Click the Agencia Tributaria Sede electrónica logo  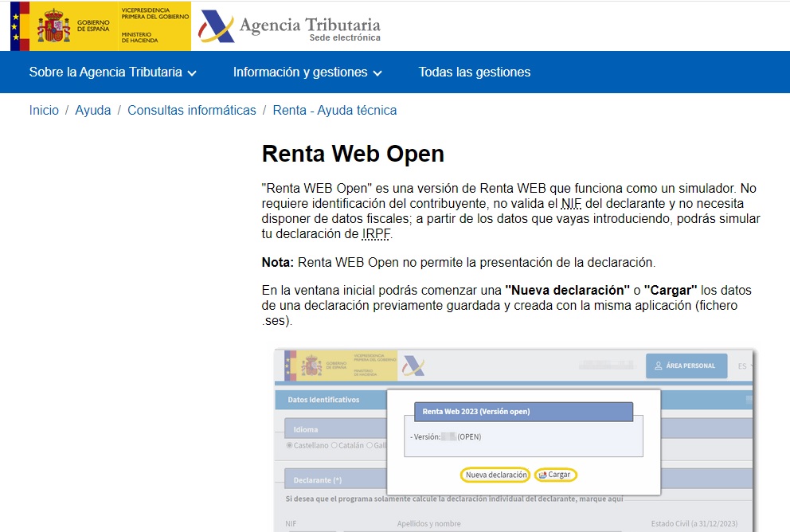pyautogui.click(x=290, y=27)
